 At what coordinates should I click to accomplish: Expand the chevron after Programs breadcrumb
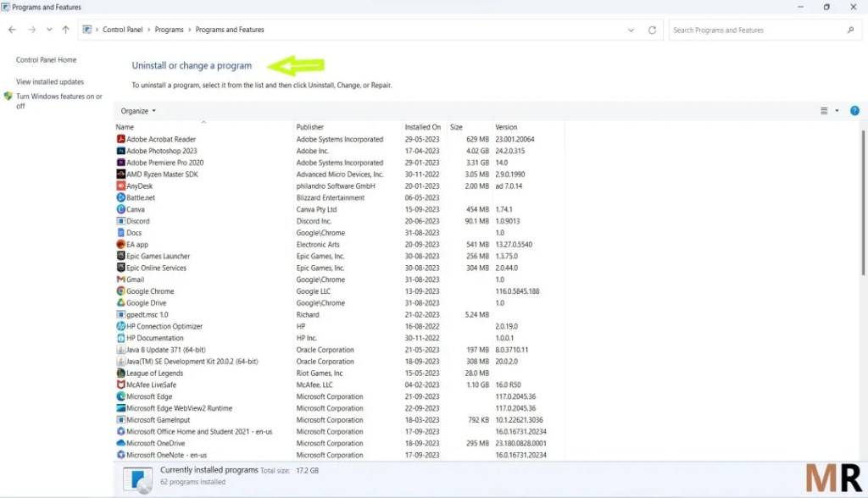[x=189, y=30]
